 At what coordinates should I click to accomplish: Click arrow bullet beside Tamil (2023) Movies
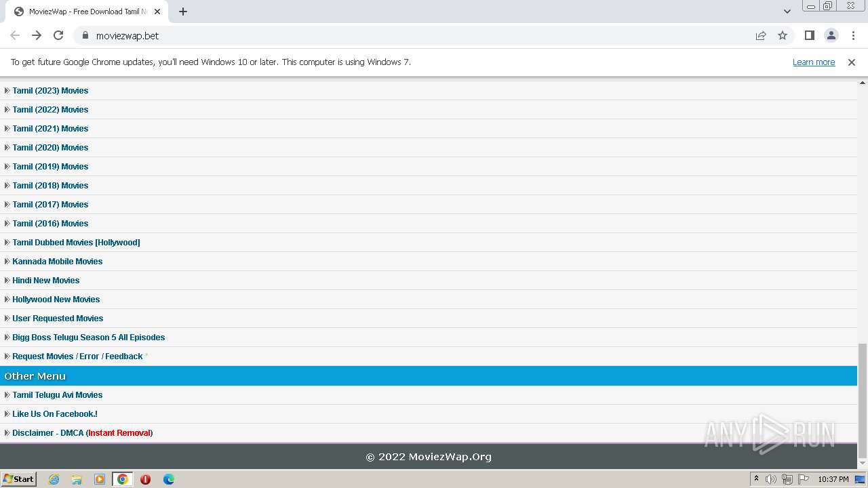tap(7, 90)
